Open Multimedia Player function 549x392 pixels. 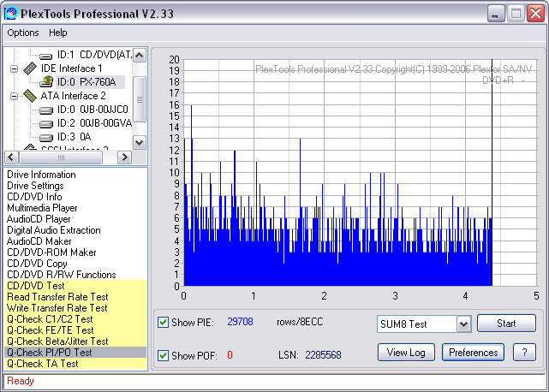point(42,208)
